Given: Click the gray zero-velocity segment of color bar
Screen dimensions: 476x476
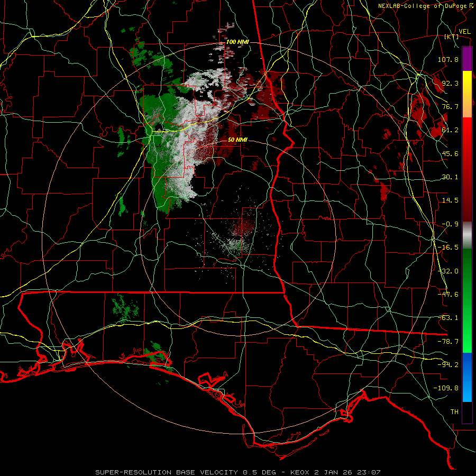Looking at the screenshot, I should point(467,235).
